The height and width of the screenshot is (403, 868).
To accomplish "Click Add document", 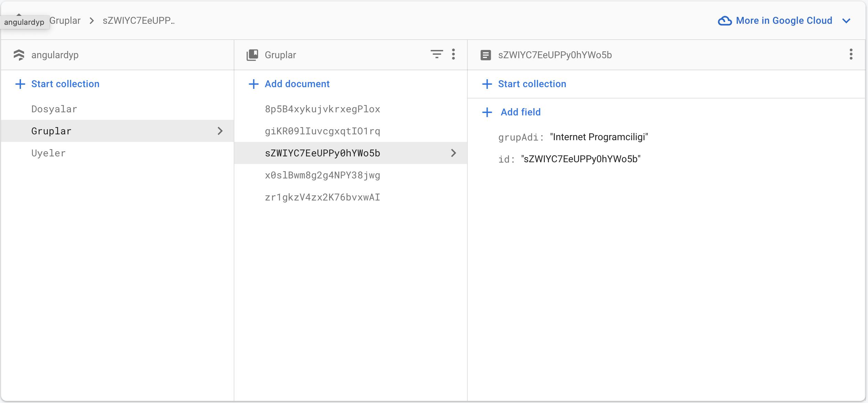I will coord(297,84).
